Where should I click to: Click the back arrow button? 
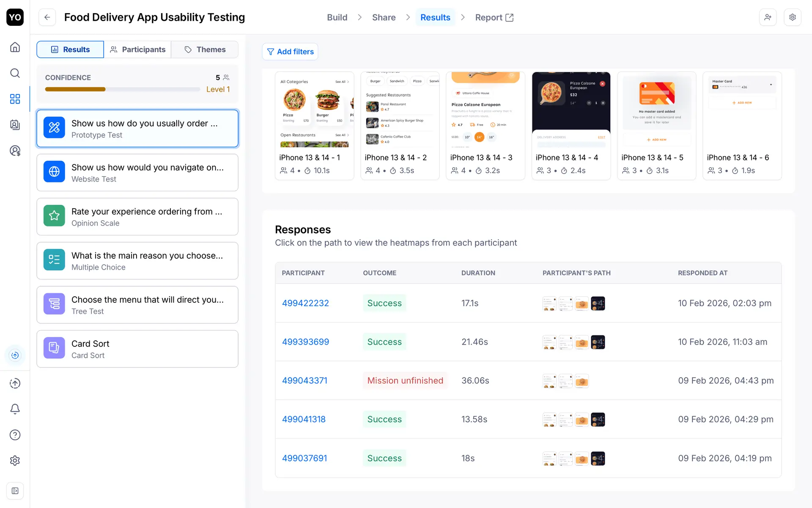(x=47, y=17)
